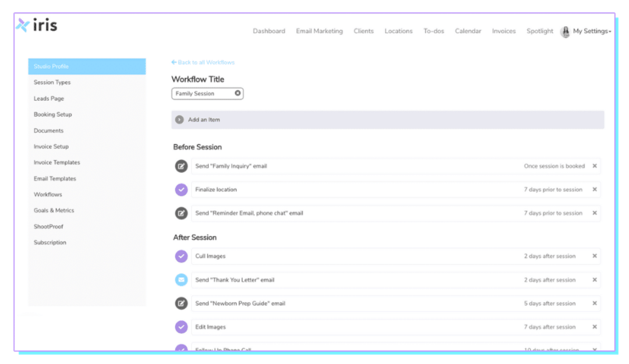
Task: Remove the Cull Images item
Action: point(595,256)
